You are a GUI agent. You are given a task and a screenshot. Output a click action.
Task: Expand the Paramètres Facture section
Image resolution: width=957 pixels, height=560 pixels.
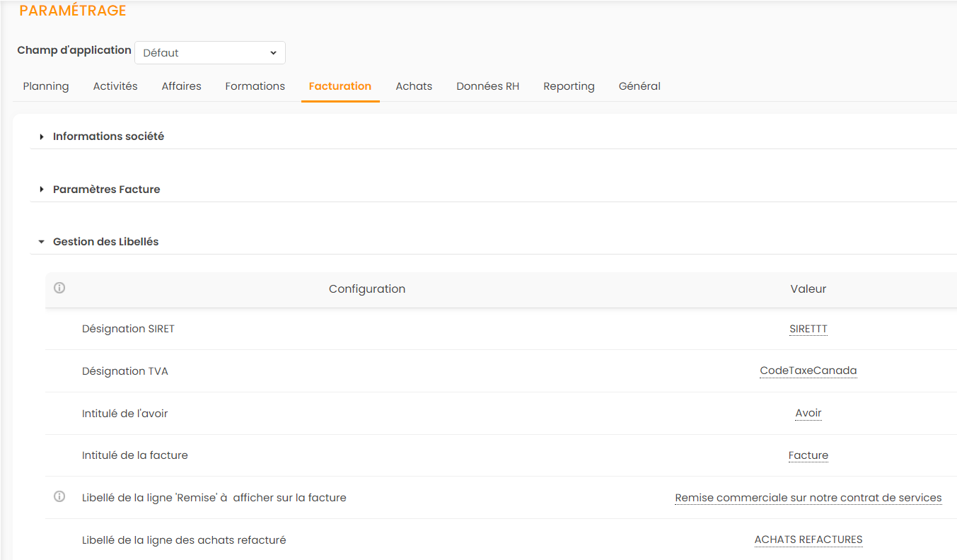106,189
